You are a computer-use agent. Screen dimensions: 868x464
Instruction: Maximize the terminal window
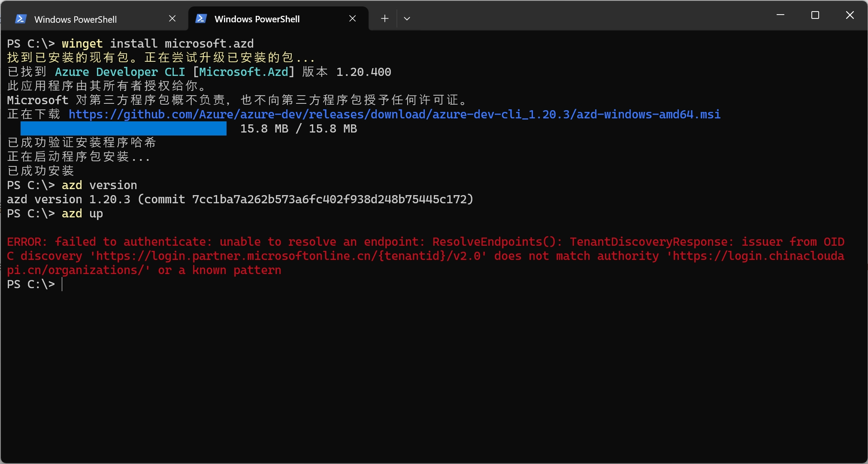click(x=815, y=15)
